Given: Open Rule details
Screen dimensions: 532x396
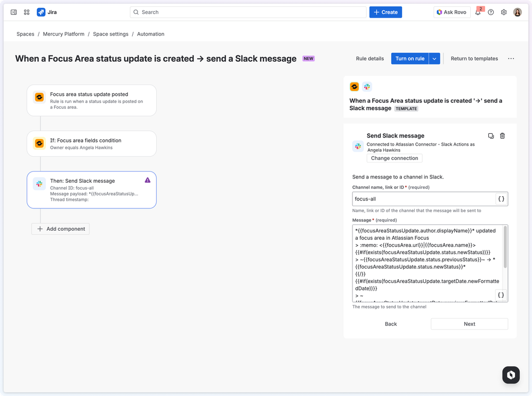Looking at the screenshot, I should [x=370, y=59].
